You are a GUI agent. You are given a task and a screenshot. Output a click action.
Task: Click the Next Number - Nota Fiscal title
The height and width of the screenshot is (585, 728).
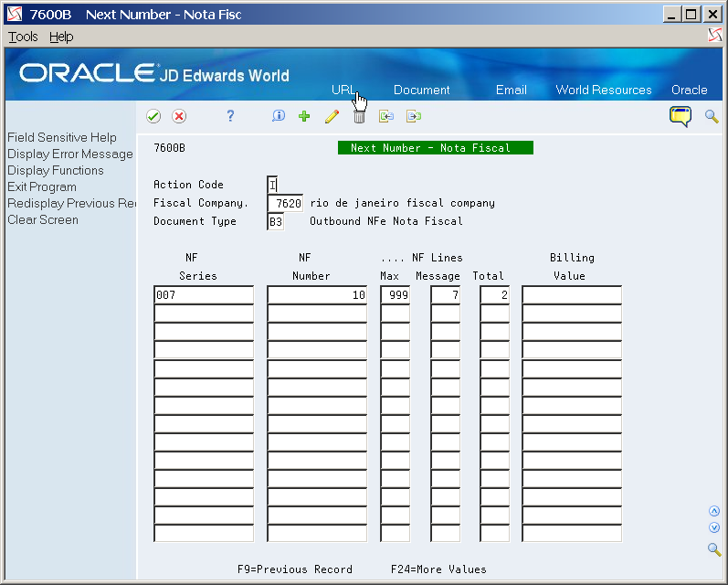(x=436, y=148)
